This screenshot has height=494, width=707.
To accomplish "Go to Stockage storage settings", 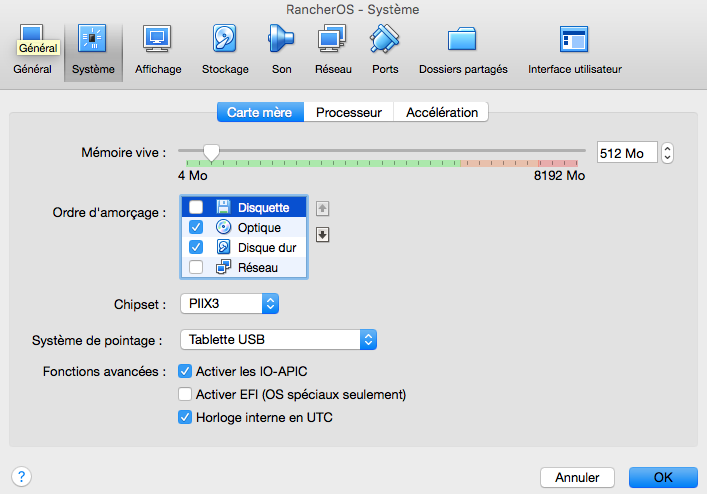I will point(225,50).
